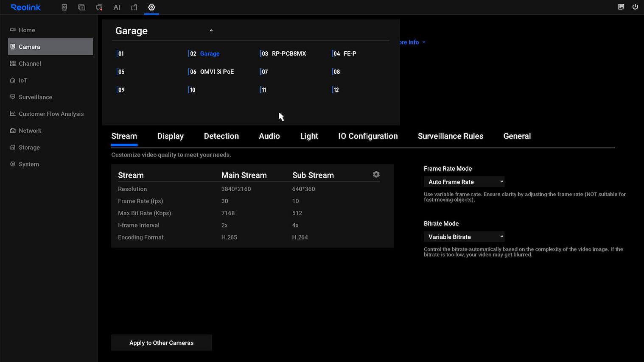Go to Home in sidebar
Viewport: 644px width, 362px height.
click(50, 30)
